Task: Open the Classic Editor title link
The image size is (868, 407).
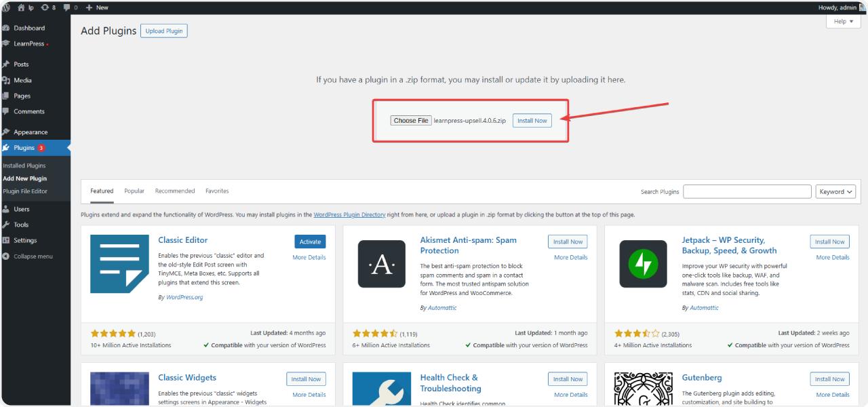Action: pyautogui.click(x=183, y=240)
